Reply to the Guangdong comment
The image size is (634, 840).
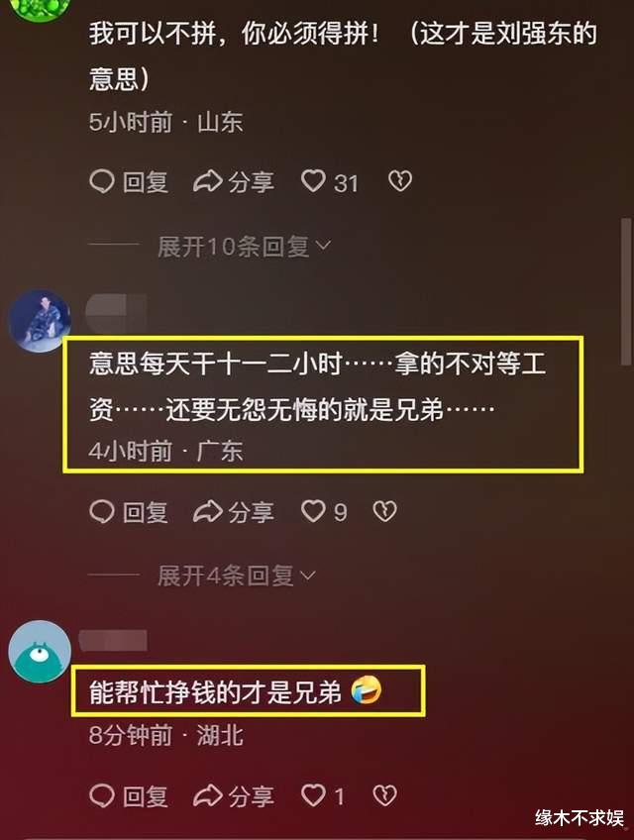(x=129, y=511)
